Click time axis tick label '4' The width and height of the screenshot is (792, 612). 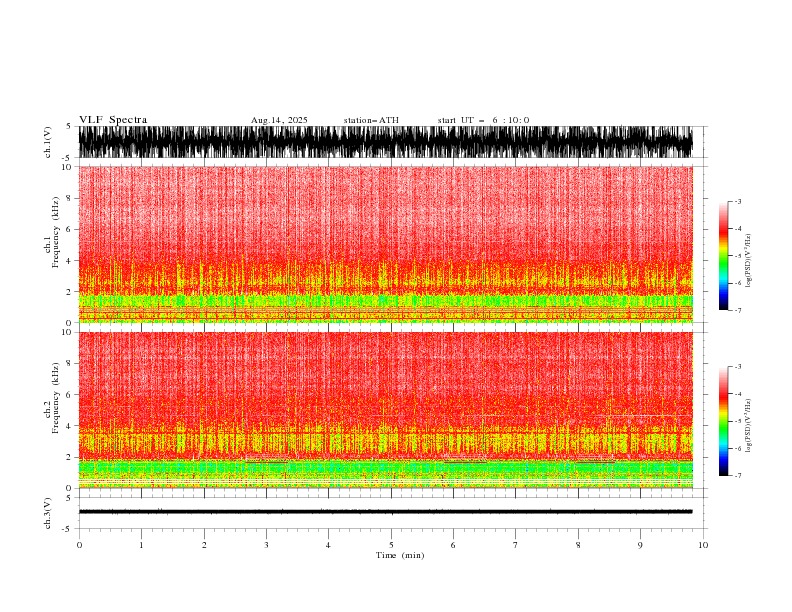tap(328, 545)
